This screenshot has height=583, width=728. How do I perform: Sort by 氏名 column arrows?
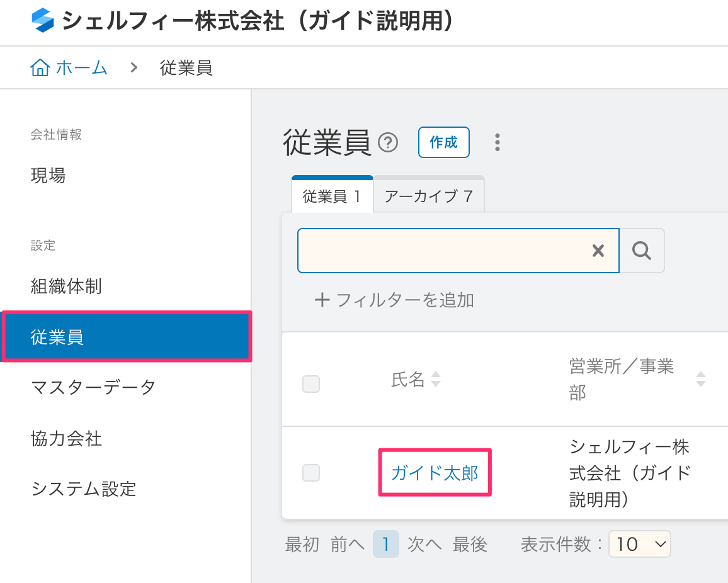pos(435,380)
